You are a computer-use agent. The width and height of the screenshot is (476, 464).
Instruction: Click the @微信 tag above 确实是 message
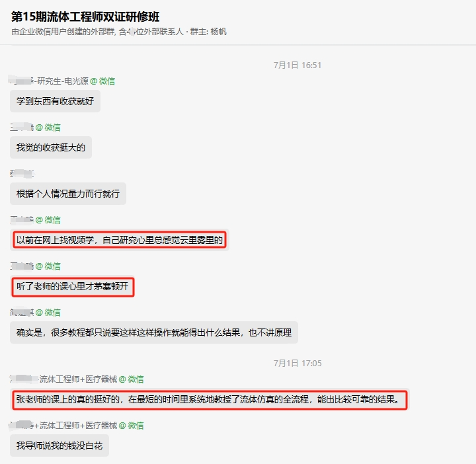pyautogui.click(x=48, y=313)
